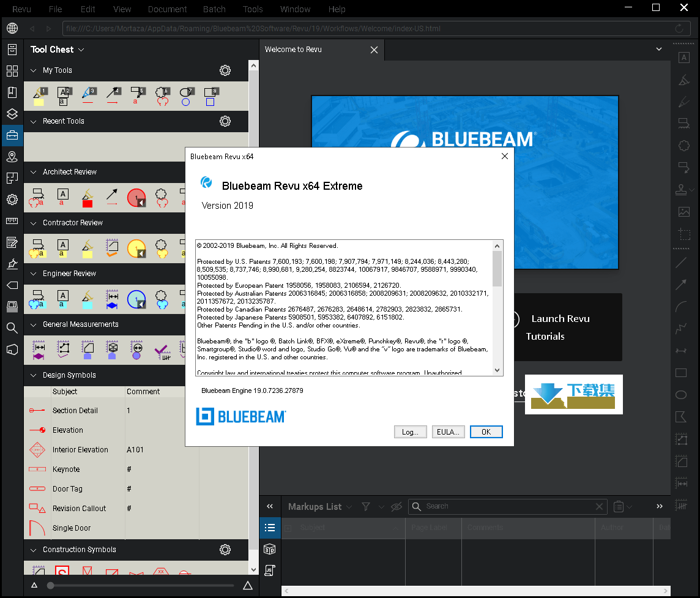Collapse the General Measurements section
The width and height of the screenshot is (700, 598).
tap(33, 324)
